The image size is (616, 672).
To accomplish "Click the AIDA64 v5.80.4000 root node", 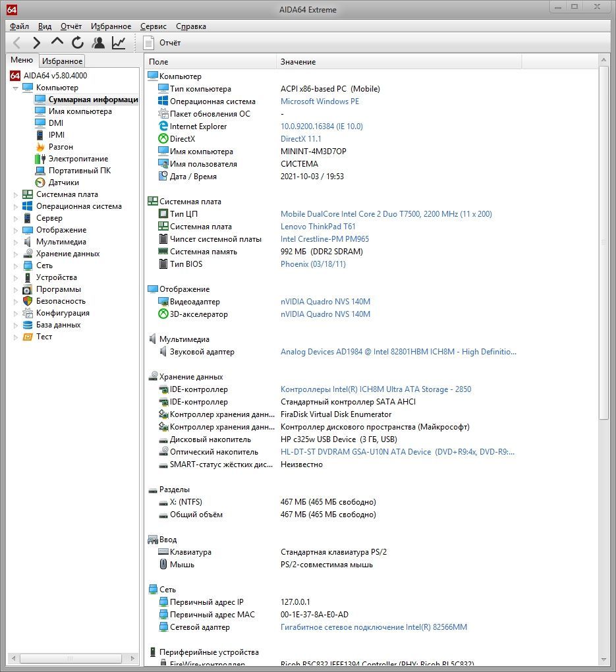I will point(55,76).
